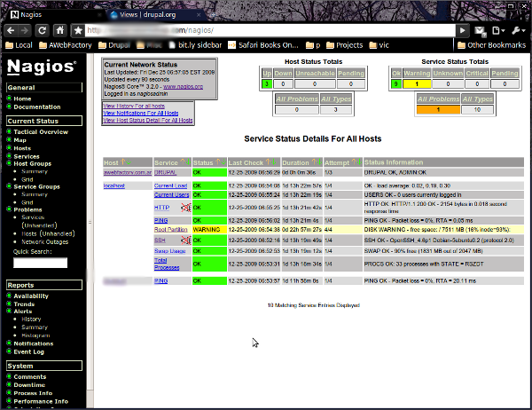Click View Notifications For All Hosts

pos(141,113)
